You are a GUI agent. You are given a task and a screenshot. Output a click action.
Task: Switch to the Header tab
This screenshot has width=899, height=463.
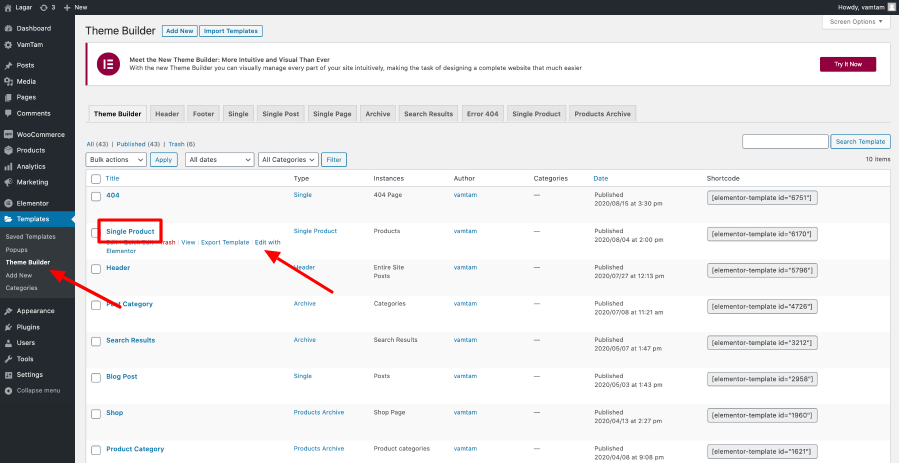coord(167,114)
